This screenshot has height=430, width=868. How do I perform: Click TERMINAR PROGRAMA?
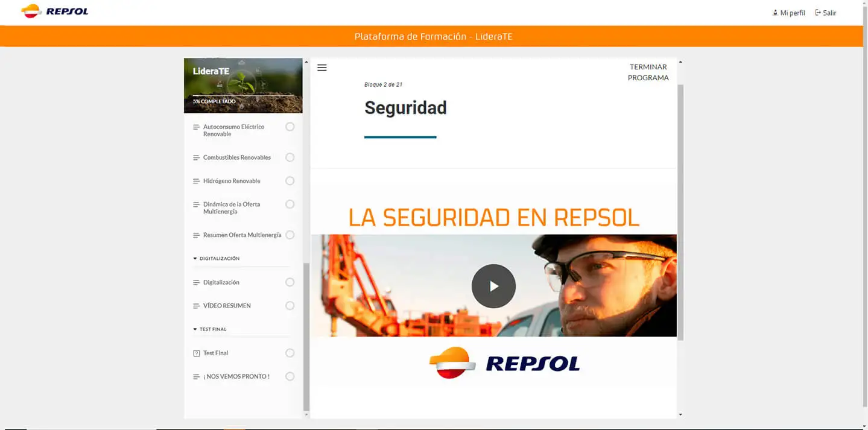pos(648,72)
